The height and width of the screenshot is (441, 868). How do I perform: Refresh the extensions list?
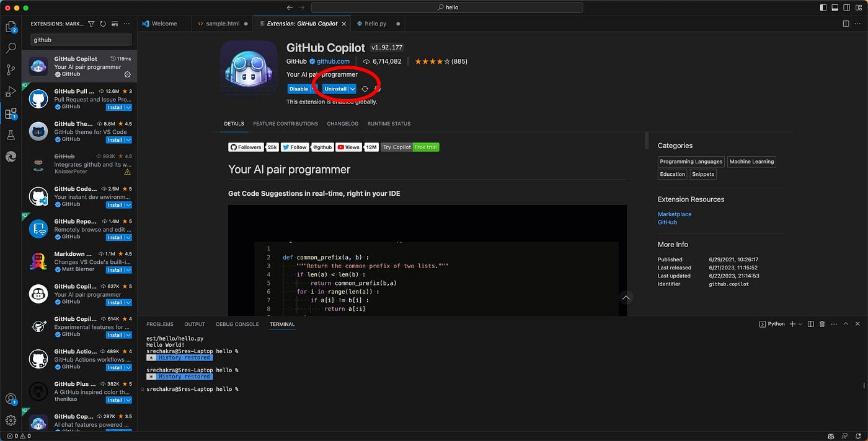[x=103, y=24]
